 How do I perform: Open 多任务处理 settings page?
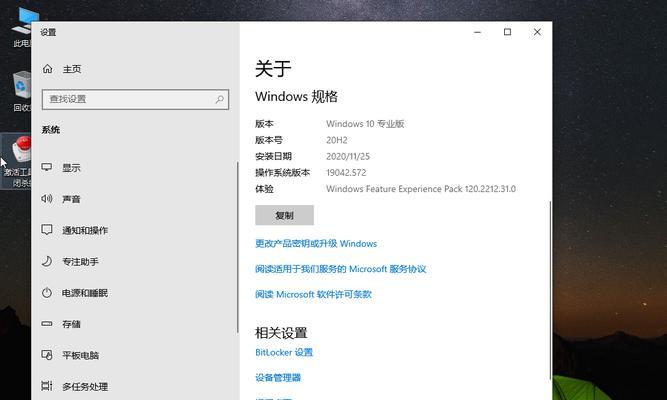(x=85, y=386)
